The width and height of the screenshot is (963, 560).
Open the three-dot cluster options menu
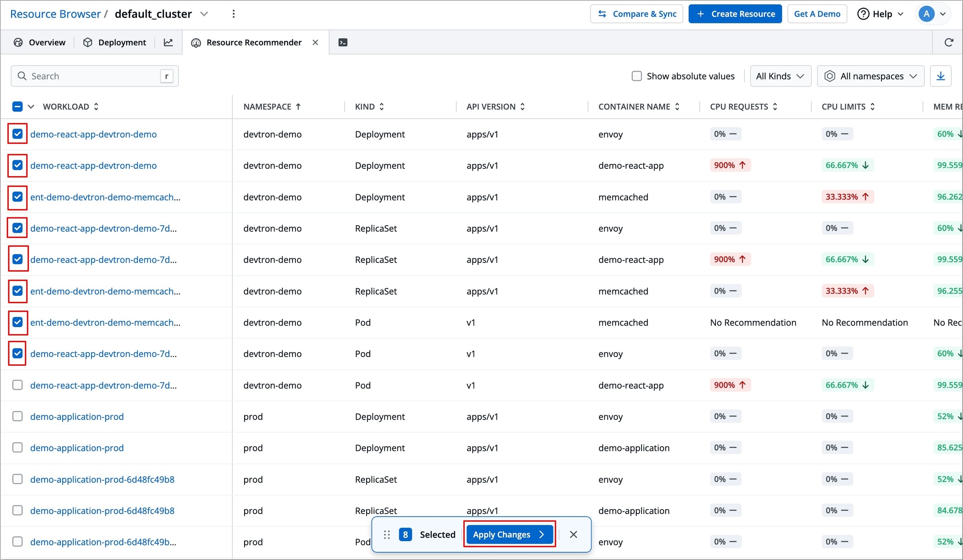tap(234, 14)
